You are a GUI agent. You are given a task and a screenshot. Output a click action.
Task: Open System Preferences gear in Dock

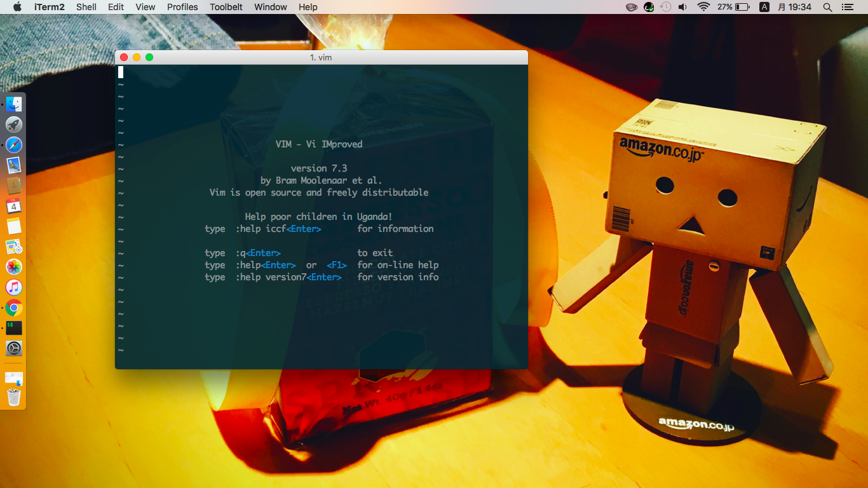click(x=14, y=348)
